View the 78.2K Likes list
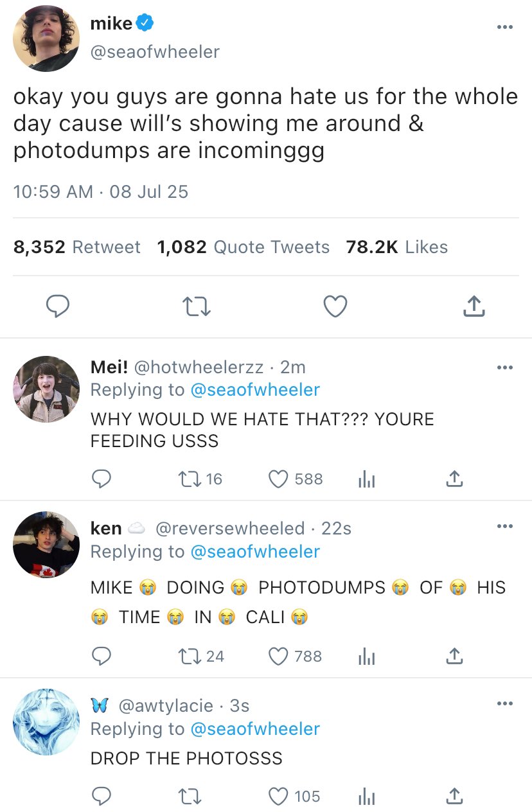 (396, 247)
